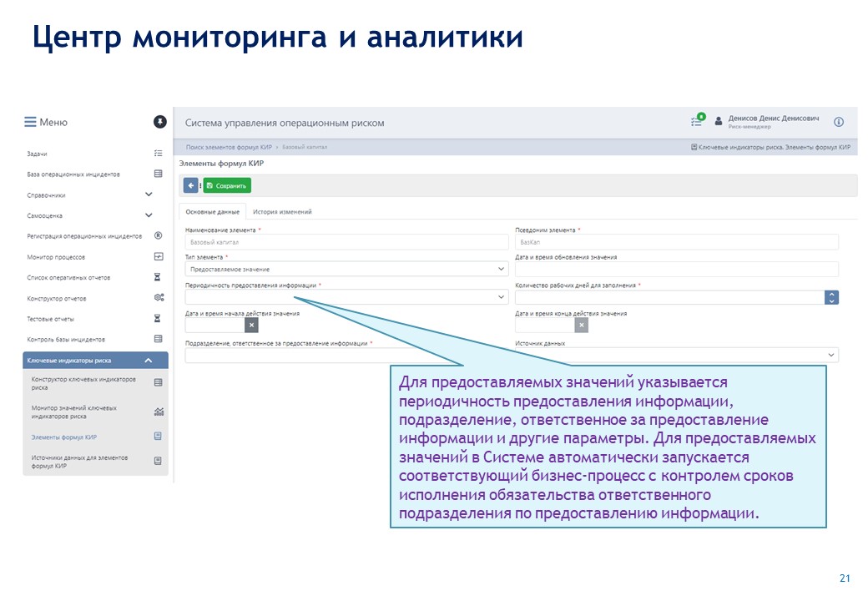Open Монитор процессов menu item
Viewport: 868px width, 601px height.
[x=56, y=257]
